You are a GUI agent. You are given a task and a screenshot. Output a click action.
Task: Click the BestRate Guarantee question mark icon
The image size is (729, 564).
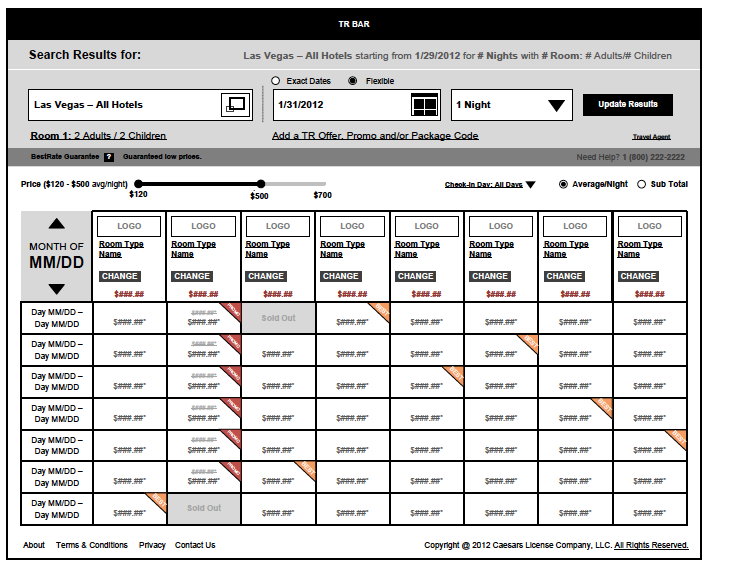[109, 157]
